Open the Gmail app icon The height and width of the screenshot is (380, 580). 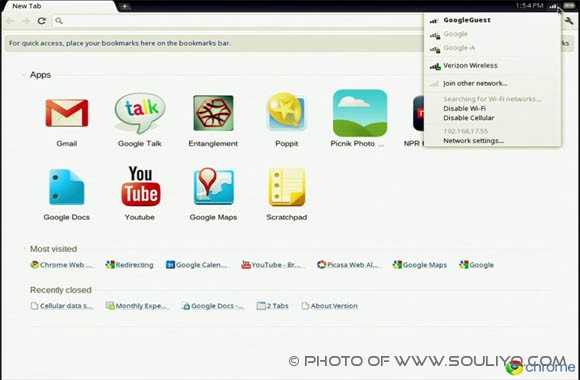(x=67, y=113)
